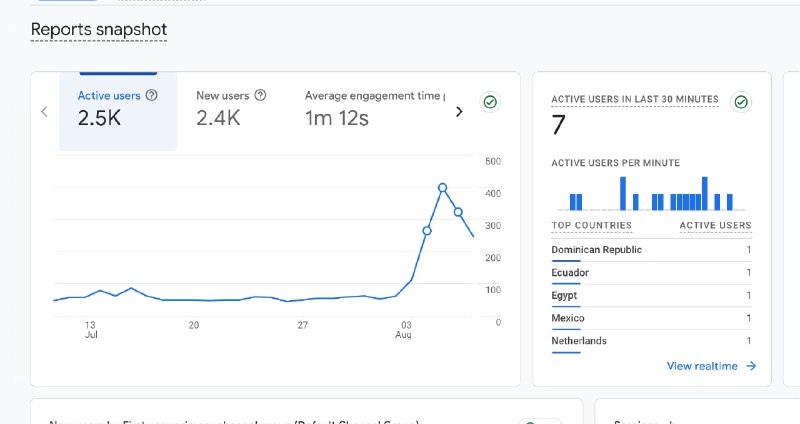
Task: Click the Reports snapshot heading
Action: (99, 30)
